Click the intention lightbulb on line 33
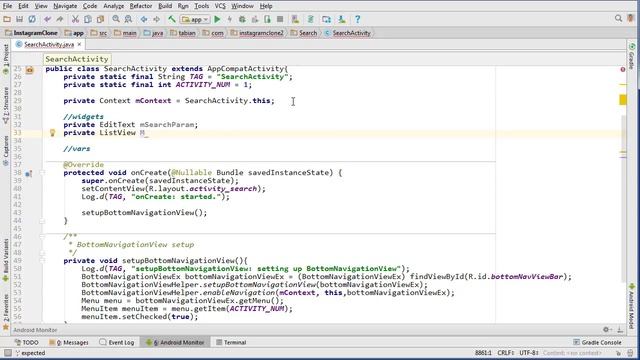 (x=52, y=133)
